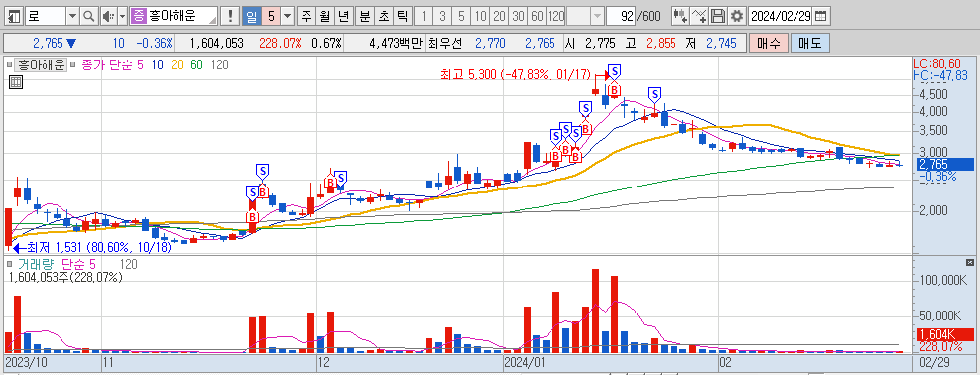Click the sell '매도' button
The width and height of the screenshot is (980, 375).
[x=810, y=43]
